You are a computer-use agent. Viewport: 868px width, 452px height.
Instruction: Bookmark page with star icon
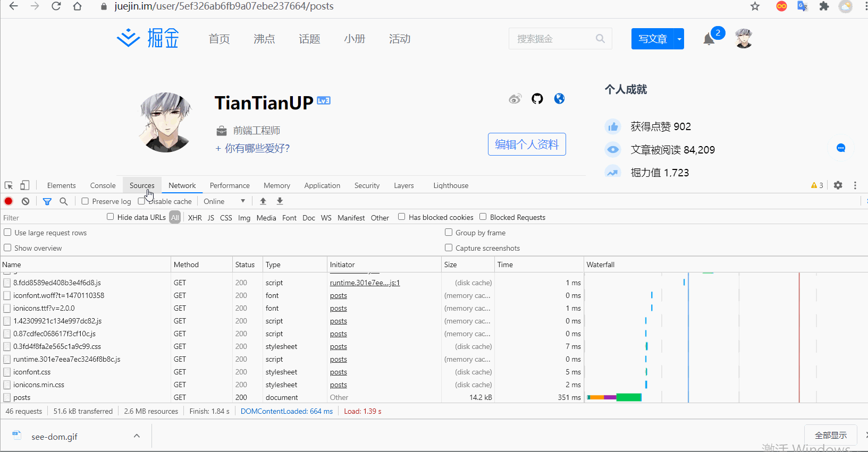coord(755,6)
